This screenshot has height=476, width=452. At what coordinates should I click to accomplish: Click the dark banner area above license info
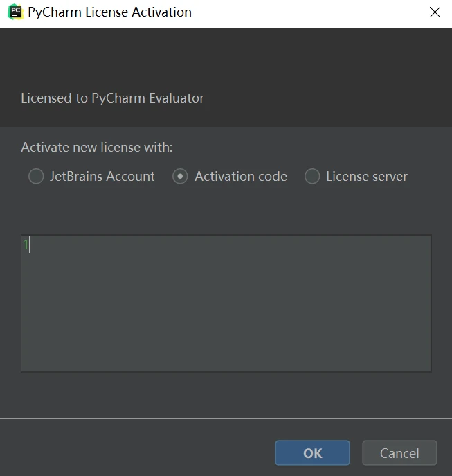coord(226,55)
